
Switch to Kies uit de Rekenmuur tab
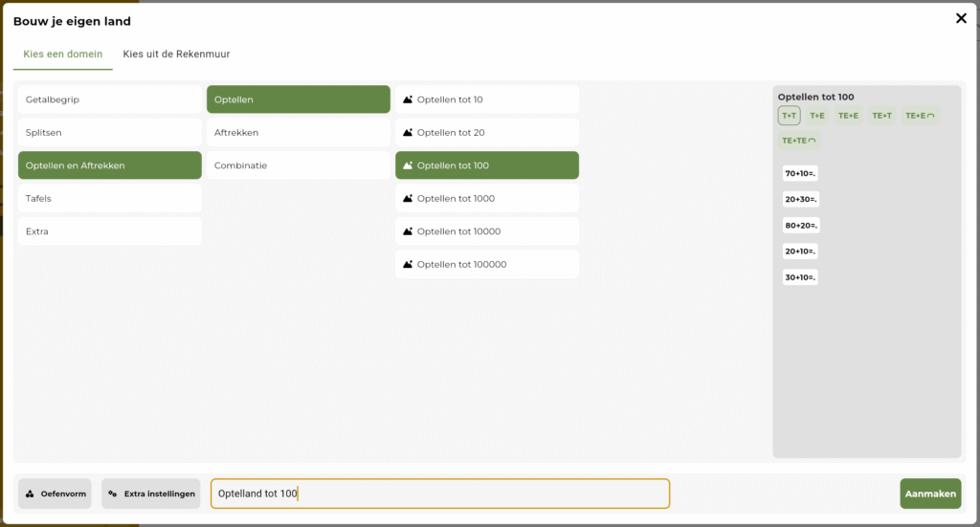pos(176,55)
